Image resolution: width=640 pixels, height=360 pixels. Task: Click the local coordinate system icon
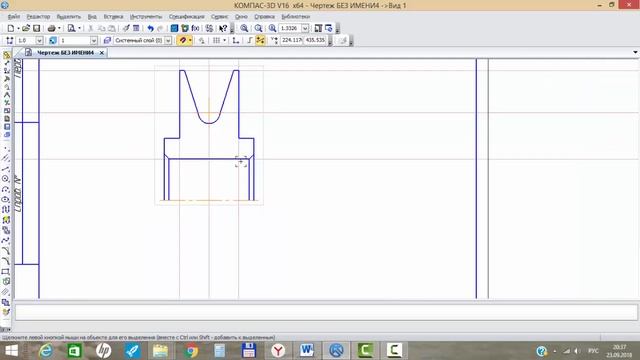236,40
